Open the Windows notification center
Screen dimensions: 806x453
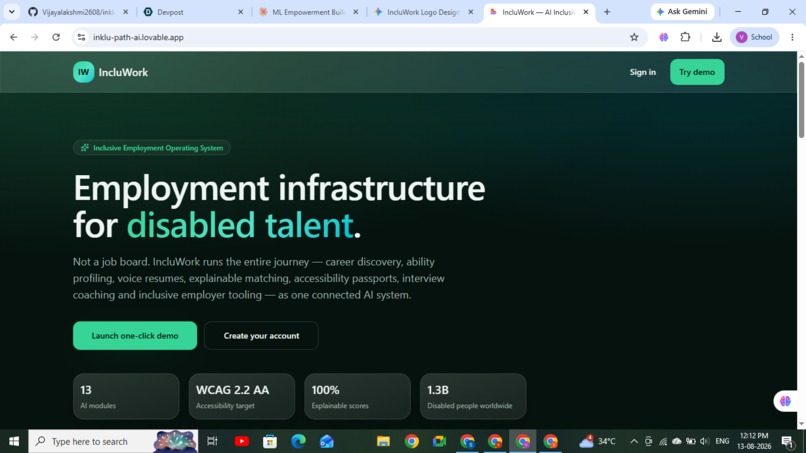point(787,441)
